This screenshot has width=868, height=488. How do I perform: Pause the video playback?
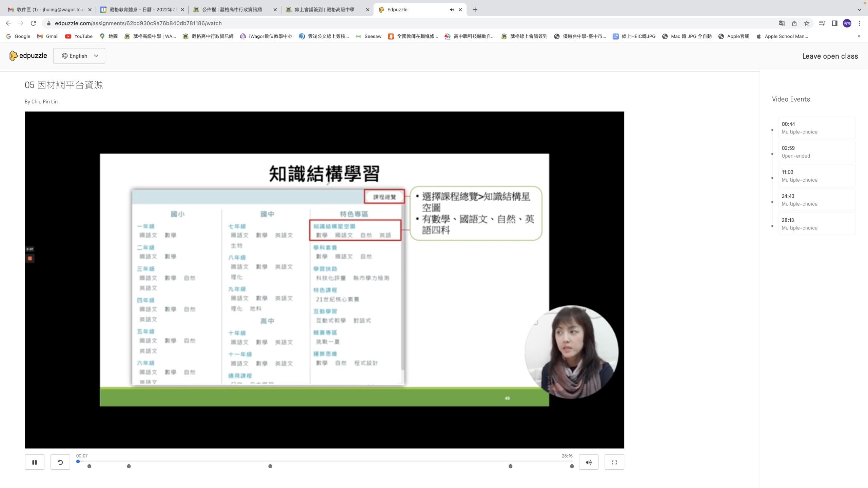click(34, 462)
